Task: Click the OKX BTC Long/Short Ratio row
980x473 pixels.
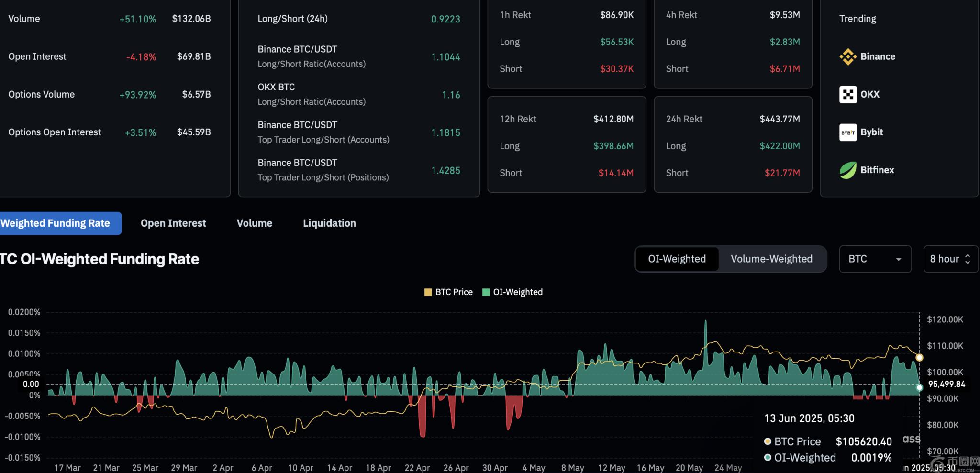Action: coord(359,94)
